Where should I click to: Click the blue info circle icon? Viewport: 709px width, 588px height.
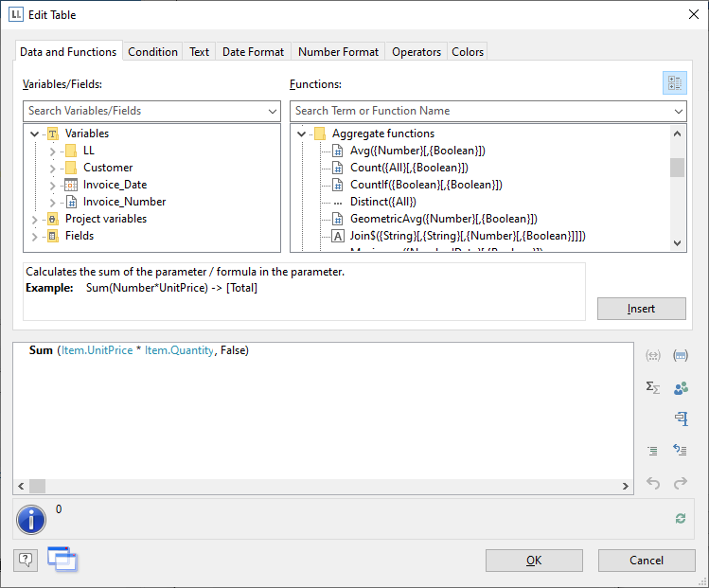tap(31, 519)
